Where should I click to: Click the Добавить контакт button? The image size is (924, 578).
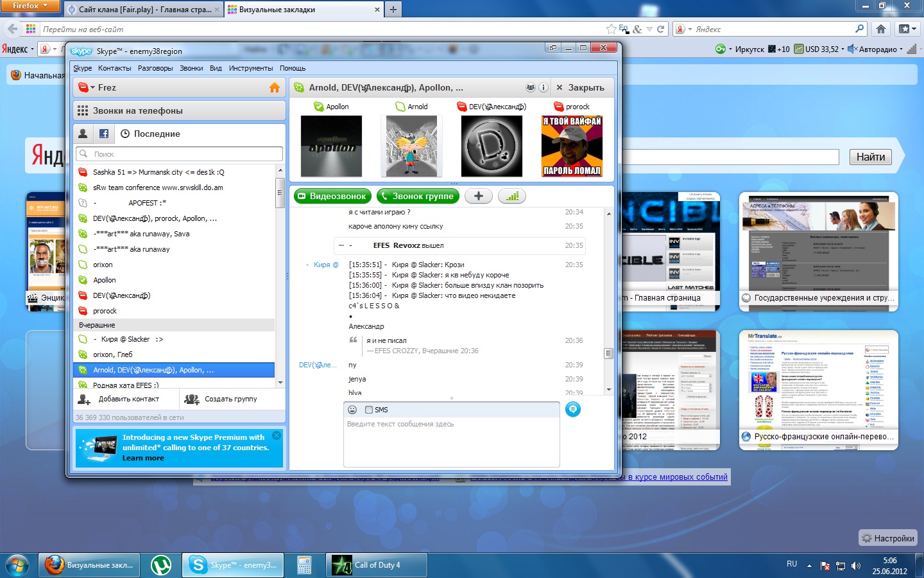click(119, 399)
